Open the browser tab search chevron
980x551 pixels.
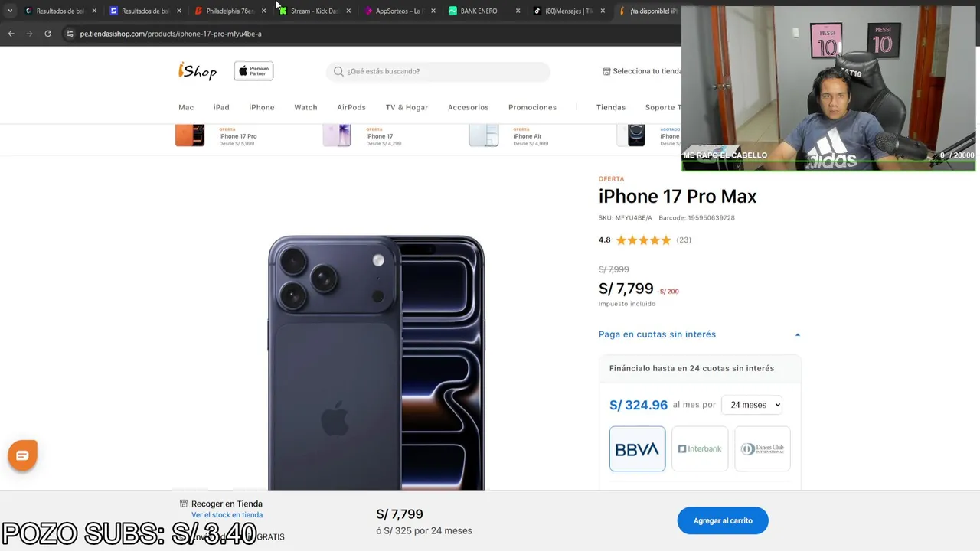tap(9, 11)
